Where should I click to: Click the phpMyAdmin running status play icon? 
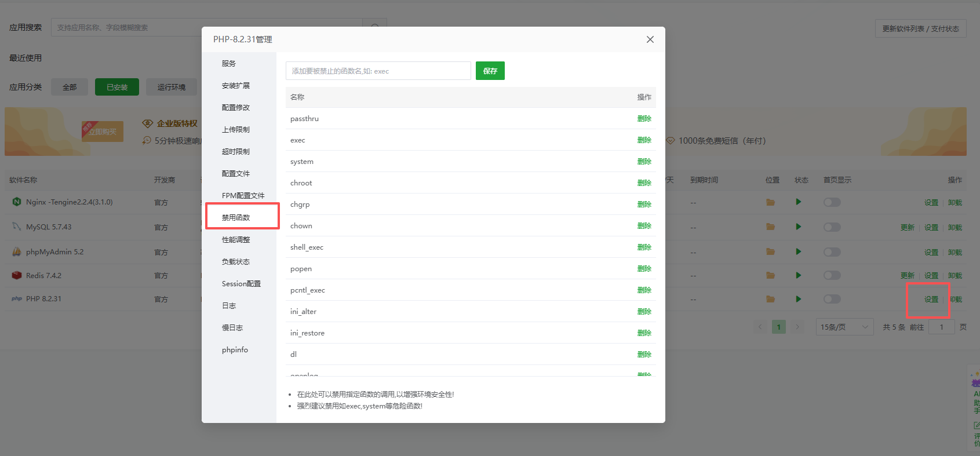tap(799, 252)
